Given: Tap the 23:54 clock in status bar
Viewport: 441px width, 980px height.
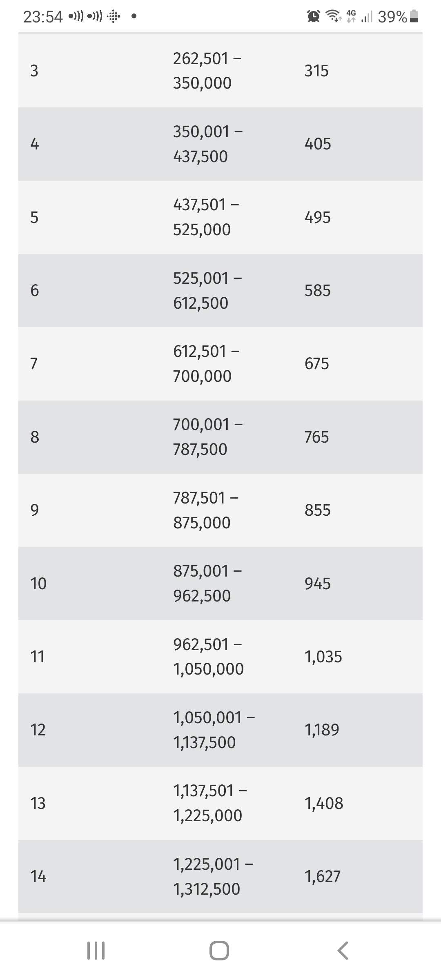Looking at the screenshot, I should click(43, 17).
